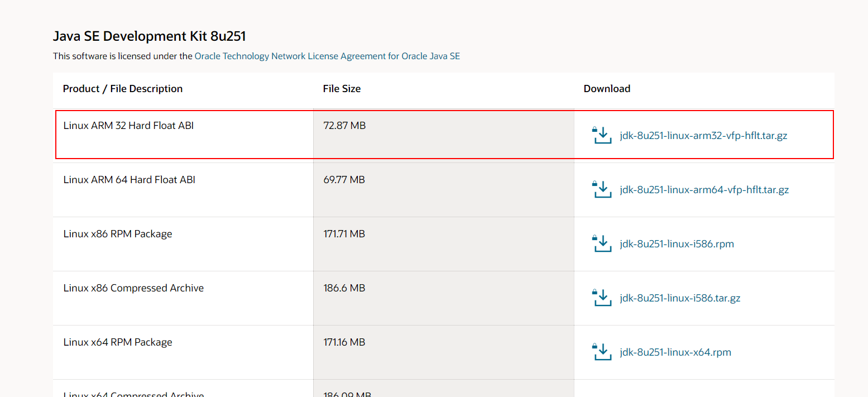Image resolution: width=868 pixels, height=397 pixels.
Task: Click the Linux x86 RPM Package description
Action: [118, 234]
